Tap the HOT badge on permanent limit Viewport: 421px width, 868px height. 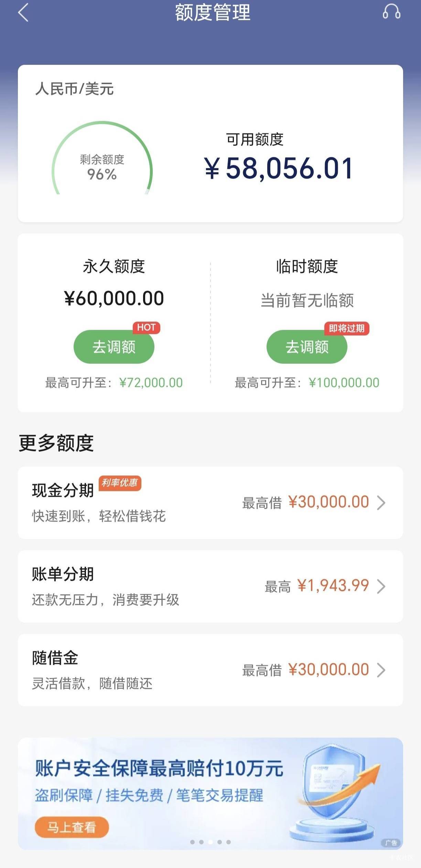pos(147,327)
